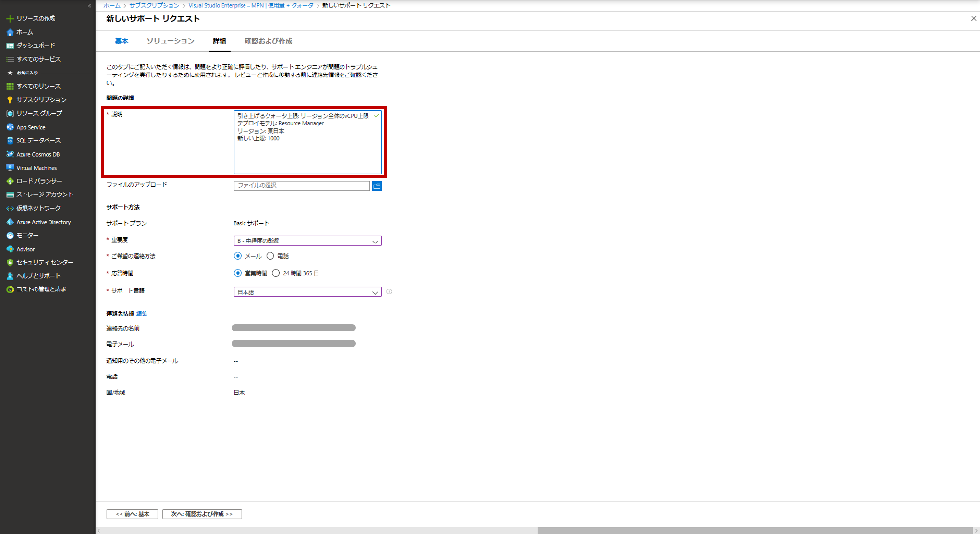Screen dimensions: 980x534
Task: Select the 24 時間 365 日 radio
Action: click(276, 273)
